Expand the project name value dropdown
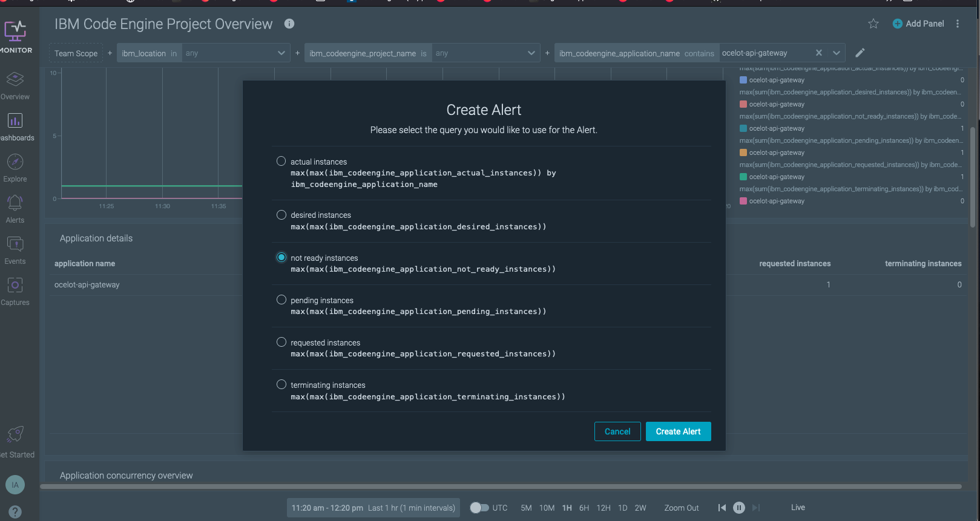 (x=531, y=53)
